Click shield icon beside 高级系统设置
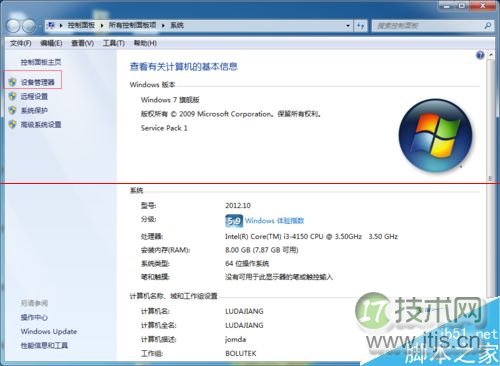 (13, 124)
